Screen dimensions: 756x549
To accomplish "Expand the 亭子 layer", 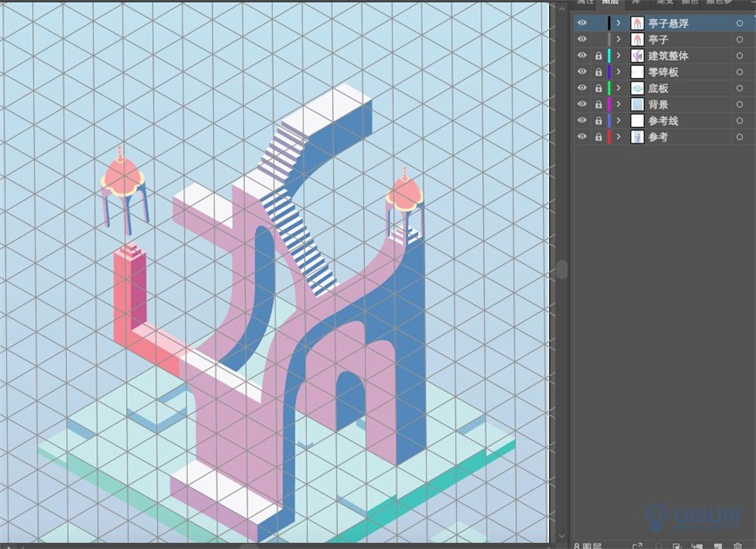I will tap(619, 39).
